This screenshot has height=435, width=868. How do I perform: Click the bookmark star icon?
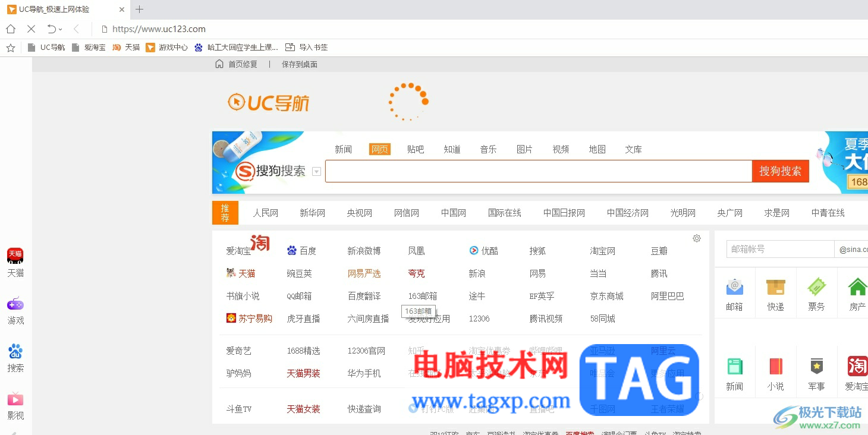(11, 48)
